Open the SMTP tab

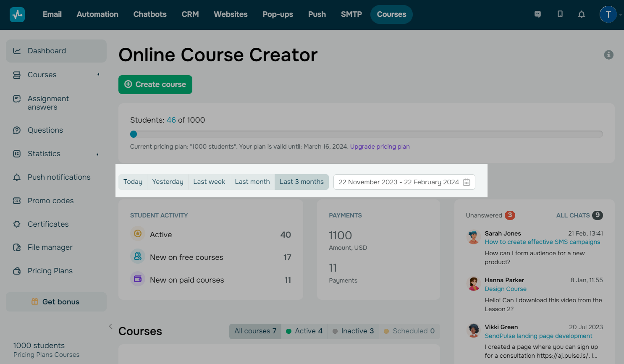[x=351, y=14]
